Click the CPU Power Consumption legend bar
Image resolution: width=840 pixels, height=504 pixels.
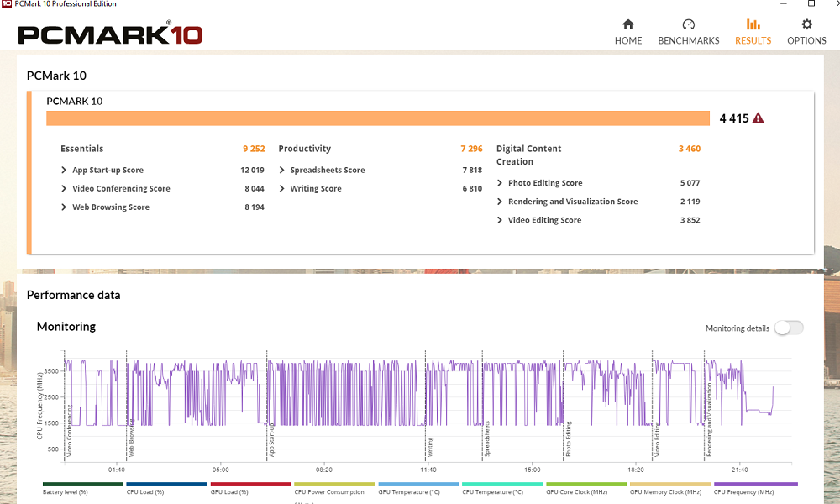[335, 484]
